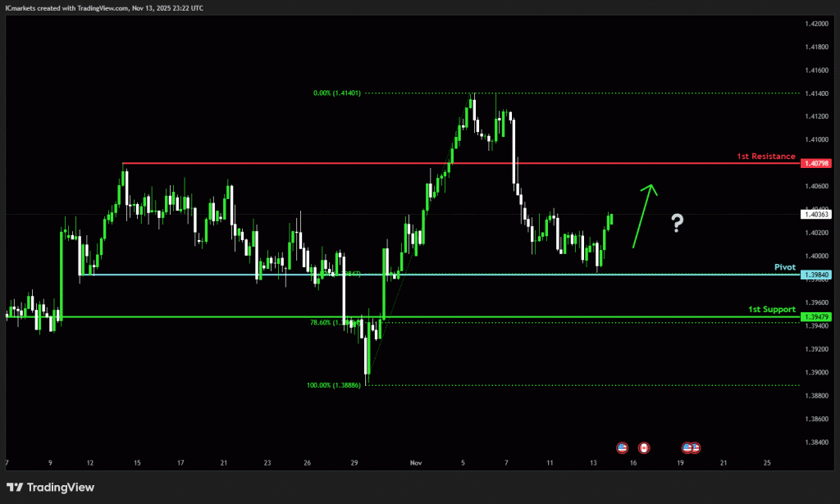840x504 pixels.
Task: Click the 1.42000 level on price axis
Action: (x=817, y=25)
